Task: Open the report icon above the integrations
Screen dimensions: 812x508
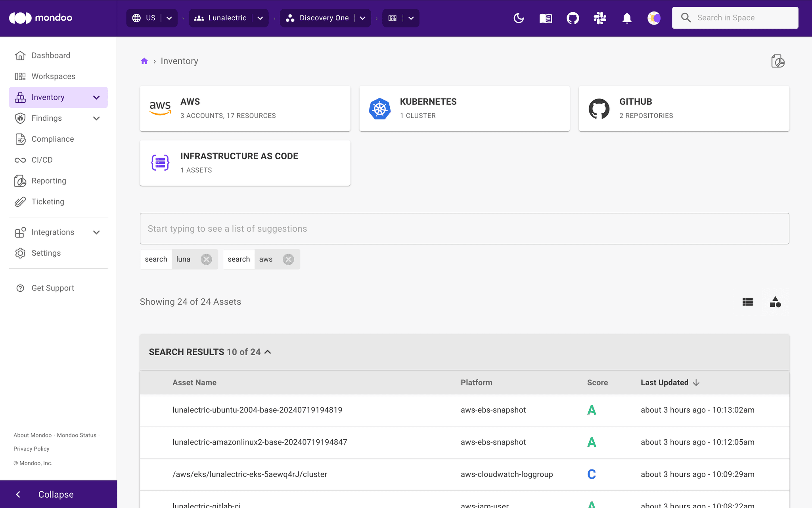Action: 778,61
